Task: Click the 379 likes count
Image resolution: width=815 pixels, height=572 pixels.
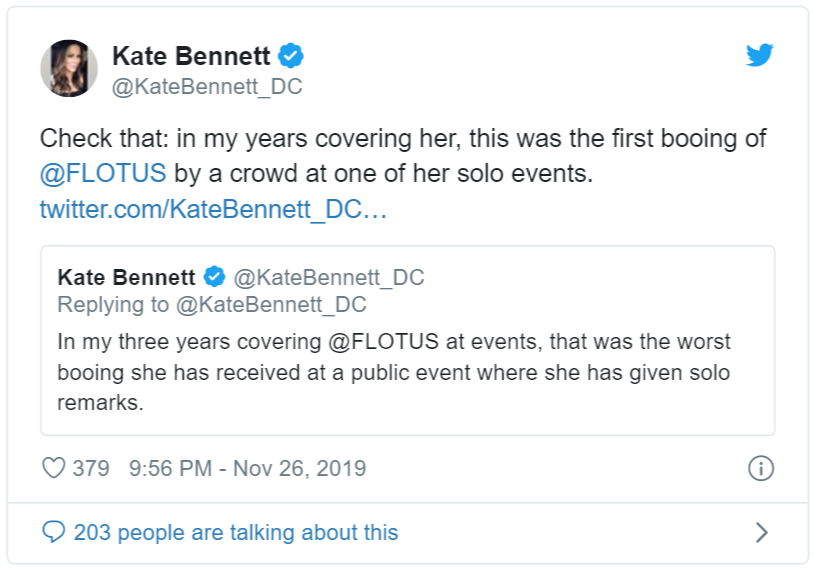Action: click(x=91, y=468)
